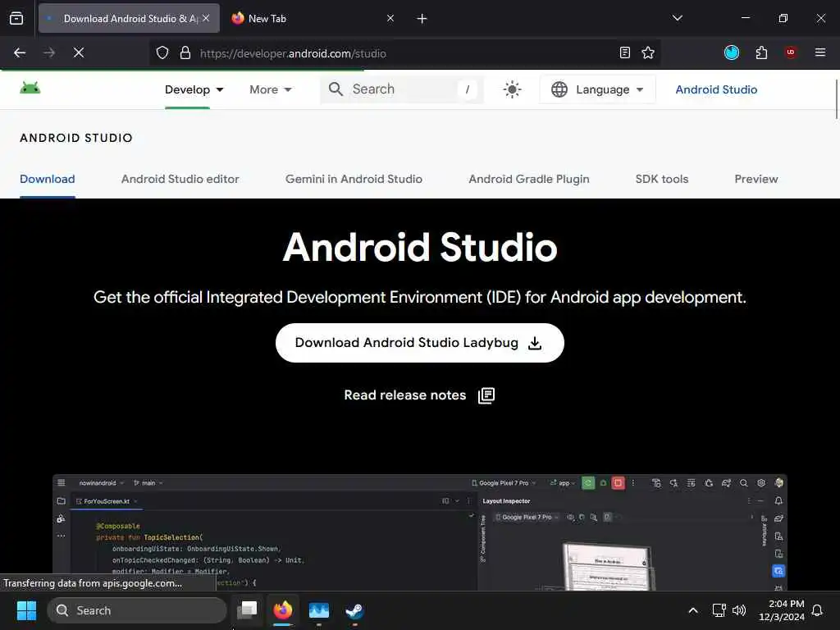This screenshot has height=630, width=840.
Task: Click Download Android Studio Ladybug button
Action: tap(419, 343)
